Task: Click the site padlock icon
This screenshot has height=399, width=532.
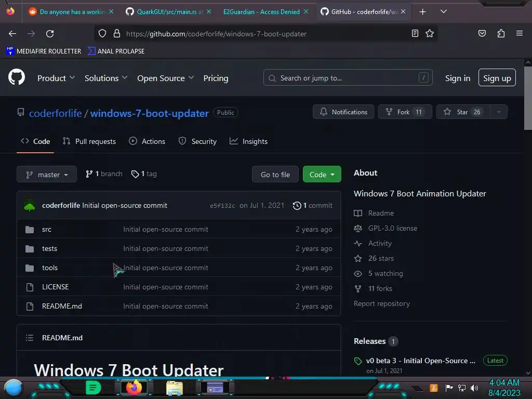Action: point(117,34)
